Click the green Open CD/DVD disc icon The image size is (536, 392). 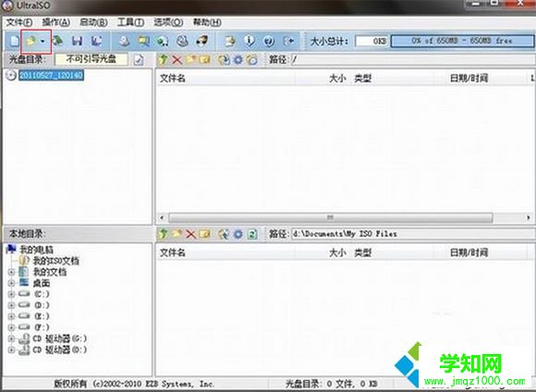[58, 41]
